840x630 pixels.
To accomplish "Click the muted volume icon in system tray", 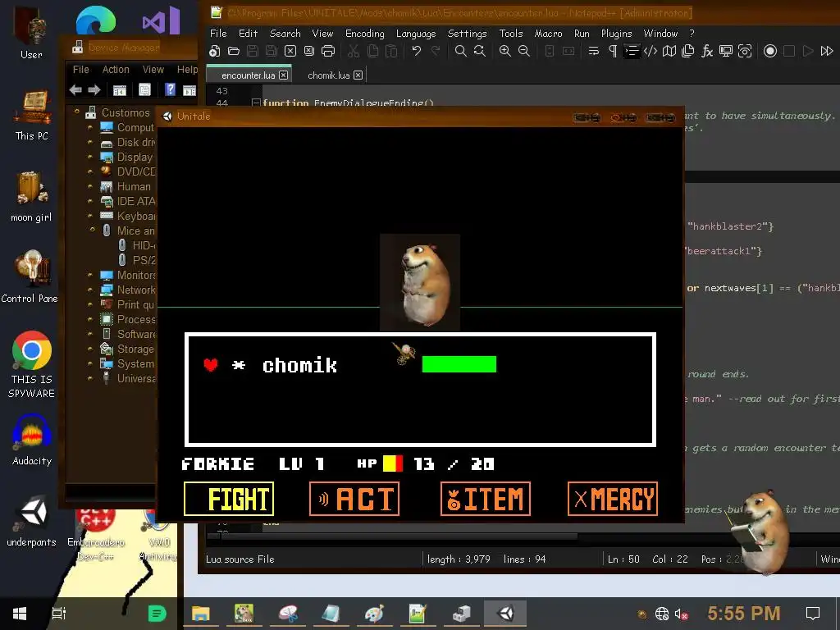I will [682, 614].
